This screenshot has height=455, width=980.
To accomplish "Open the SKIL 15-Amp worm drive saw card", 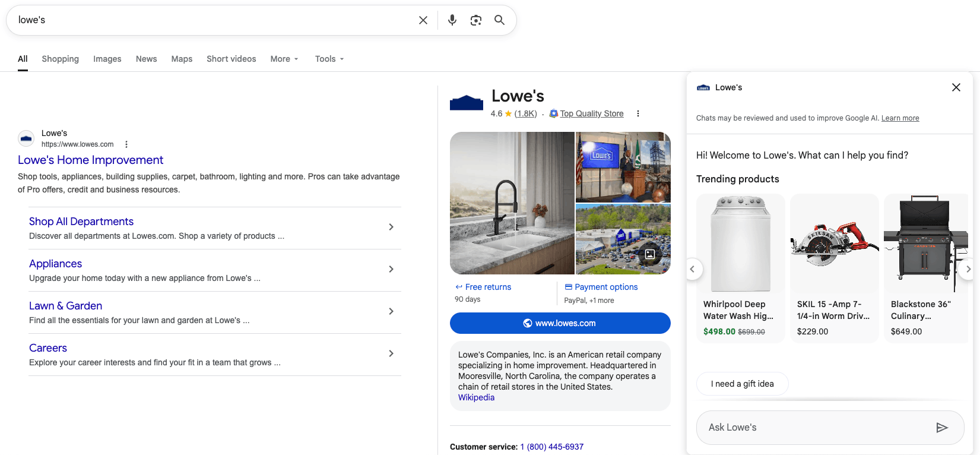I will (835, 268).
